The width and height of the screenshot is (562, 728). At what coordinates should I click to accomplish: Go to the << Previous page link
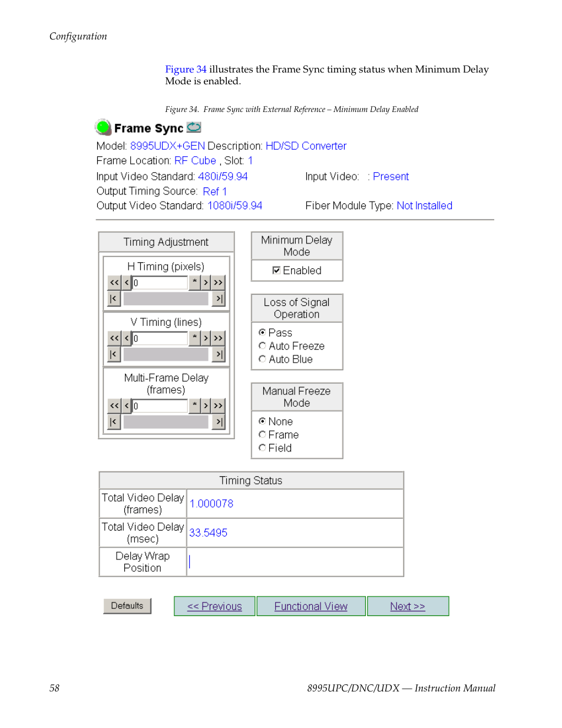click(x=214, y=606)
